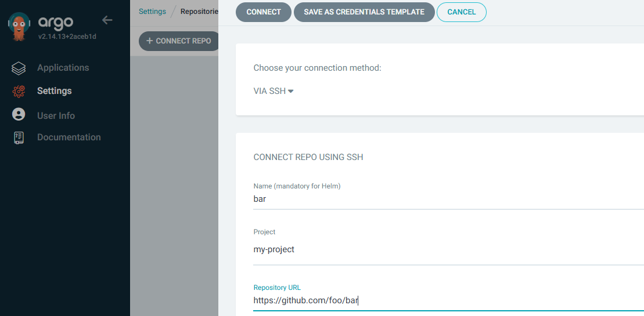
Task: Click the Applications layers icon
Action: (x=19, y=68)
